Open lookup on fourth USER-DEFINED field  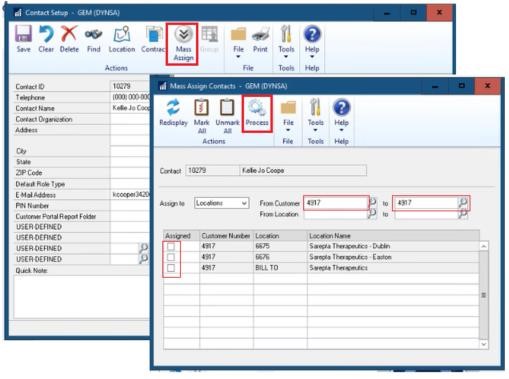144,259
